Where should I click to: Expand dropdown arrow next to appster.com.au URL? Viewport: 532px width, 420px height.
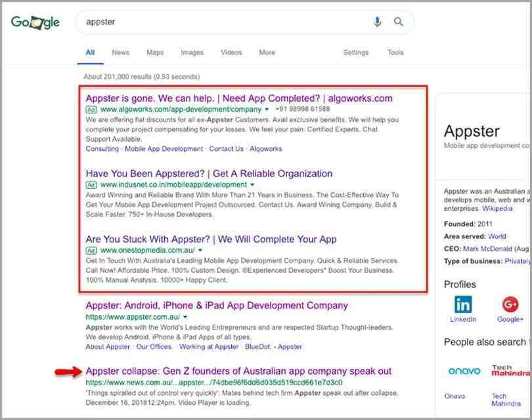pos(185,317)
